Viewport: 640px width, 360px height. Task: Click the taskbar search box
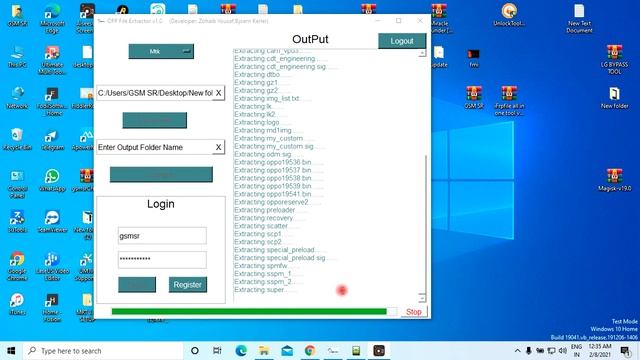pos(103,351)
